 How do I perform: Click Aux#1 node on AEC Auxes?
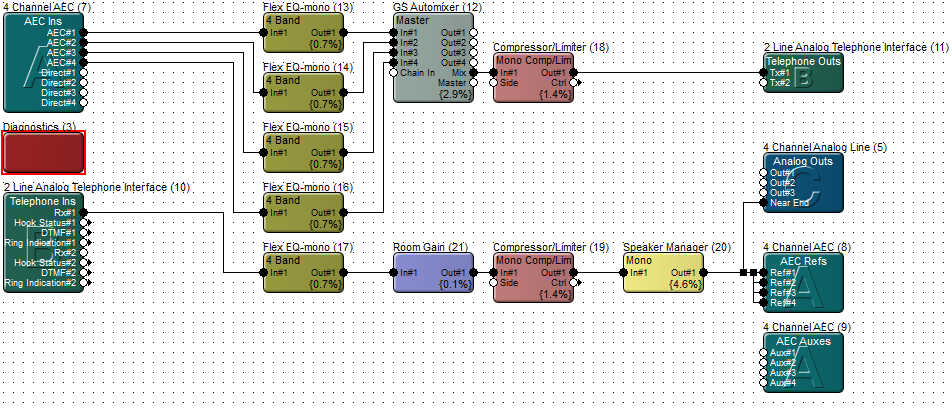[x=763, y=353]
